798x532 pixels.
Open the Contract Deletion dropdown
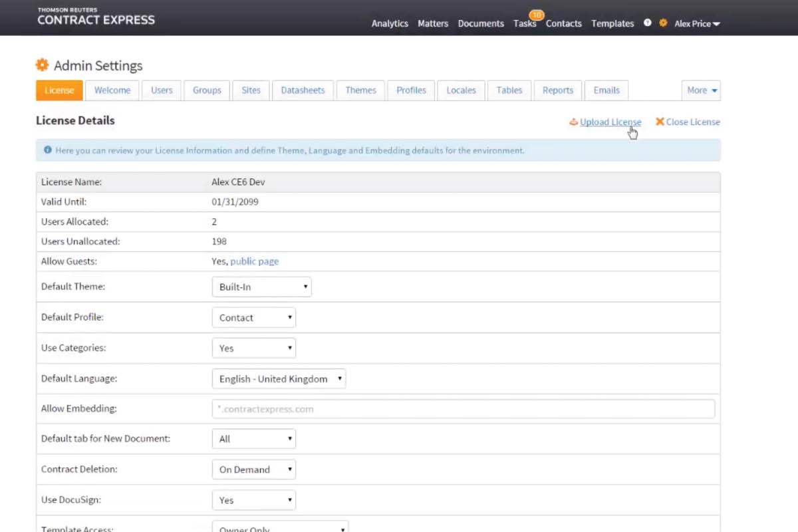pyautogui.click(x=253, y=469)
